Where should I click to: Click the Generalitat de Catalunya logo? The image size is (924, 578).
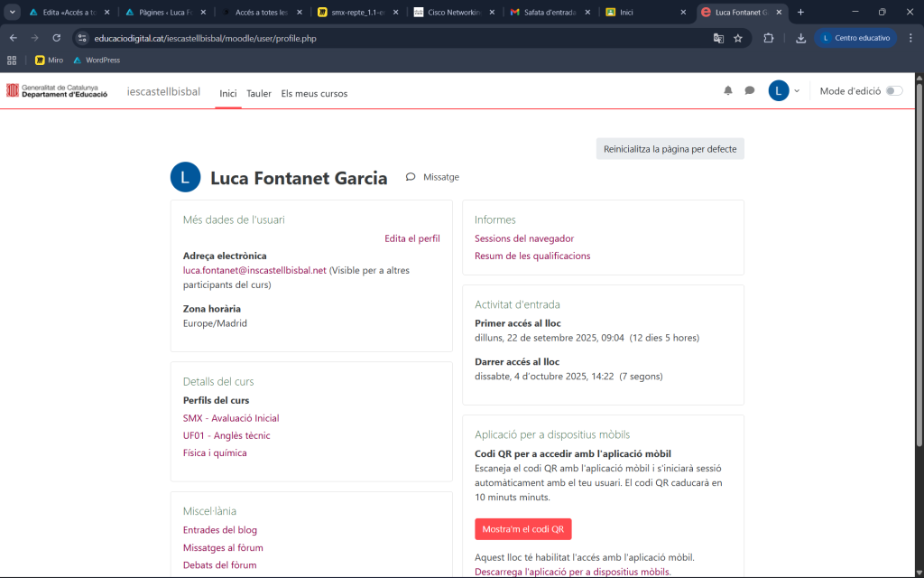point(57,91)
